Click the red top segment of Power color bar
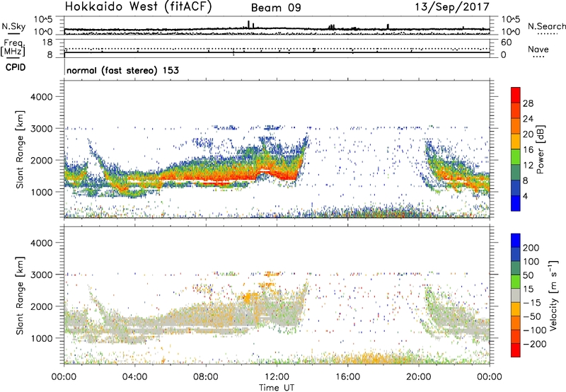The image size is (566, 392). click(516, 95)
